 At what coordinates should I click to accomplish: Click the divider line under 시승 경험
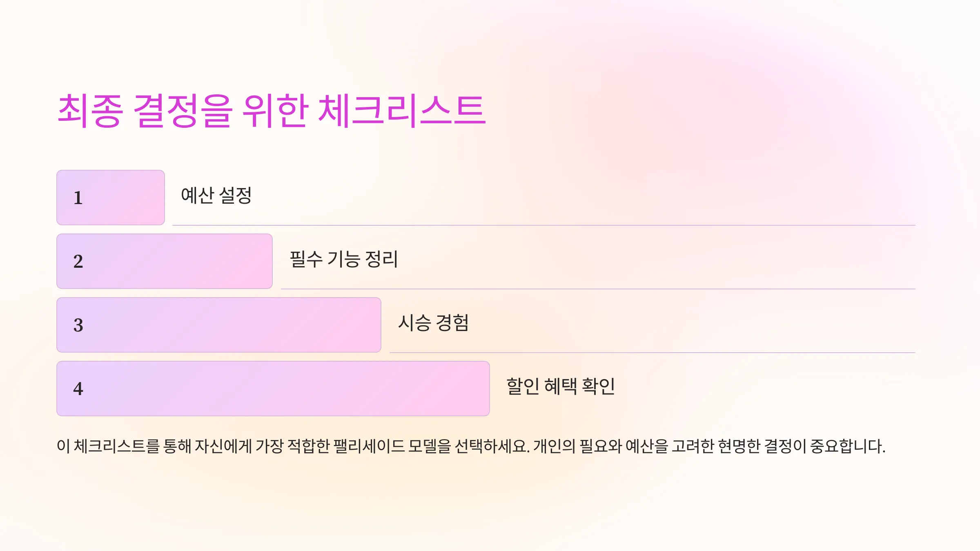click(653, 352)
